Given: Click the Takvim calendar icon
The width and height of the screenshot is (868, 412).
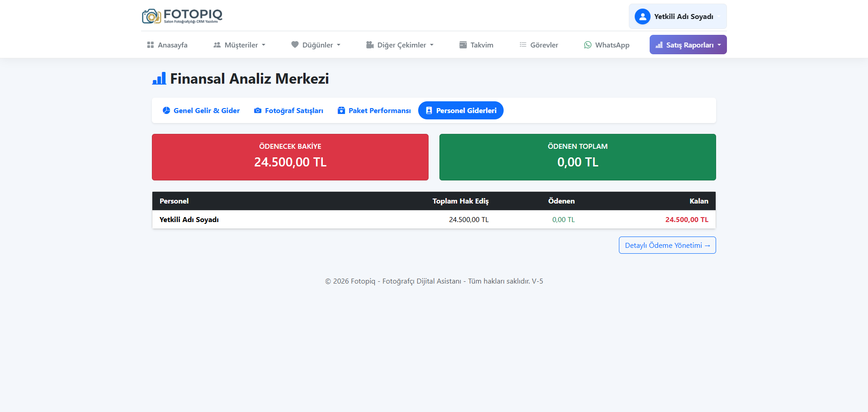Looking at the screenshot, I should pos(463,45).
